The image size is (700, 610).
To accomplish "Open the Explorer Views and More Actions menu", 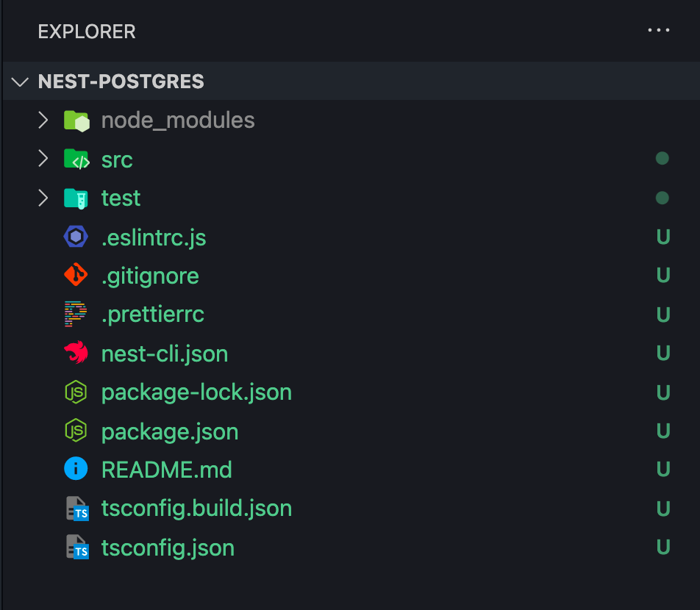I will [659, 30].
